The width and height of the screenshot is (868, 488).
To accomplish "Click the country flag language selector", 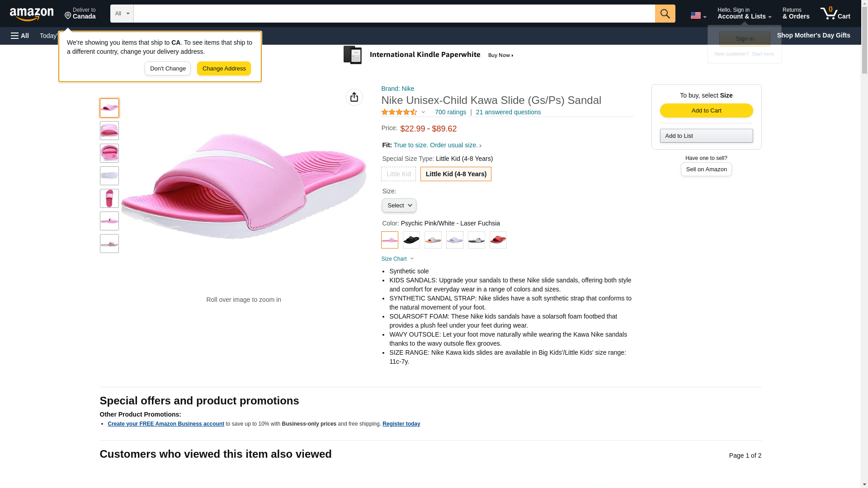I will 698,15.
